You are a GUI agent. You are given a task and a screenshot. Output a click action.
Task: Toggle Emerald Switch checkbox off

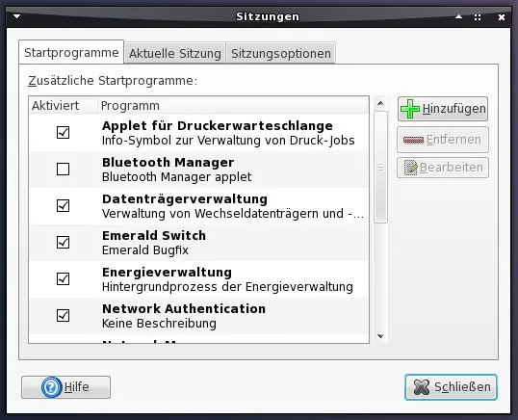click(63, 242)
